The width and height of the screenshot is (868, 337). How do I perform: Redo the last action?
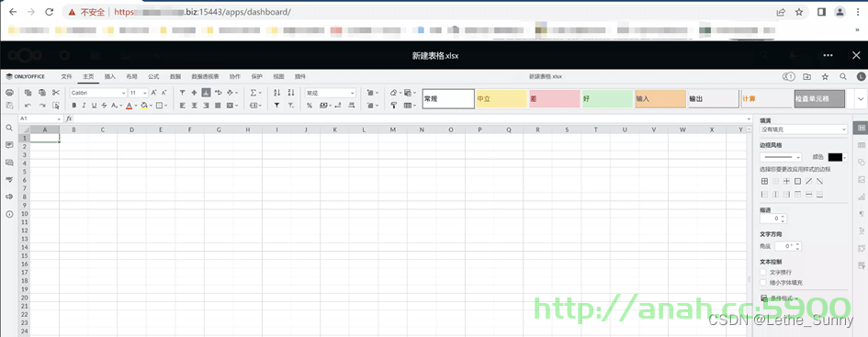(42, 105)
